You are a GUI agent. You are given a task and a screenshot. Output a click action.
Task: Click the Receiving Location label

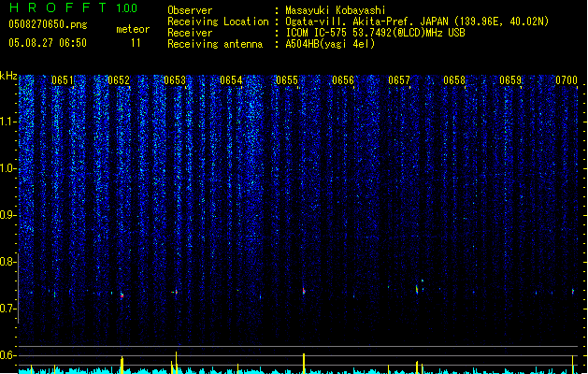(218, 22)
